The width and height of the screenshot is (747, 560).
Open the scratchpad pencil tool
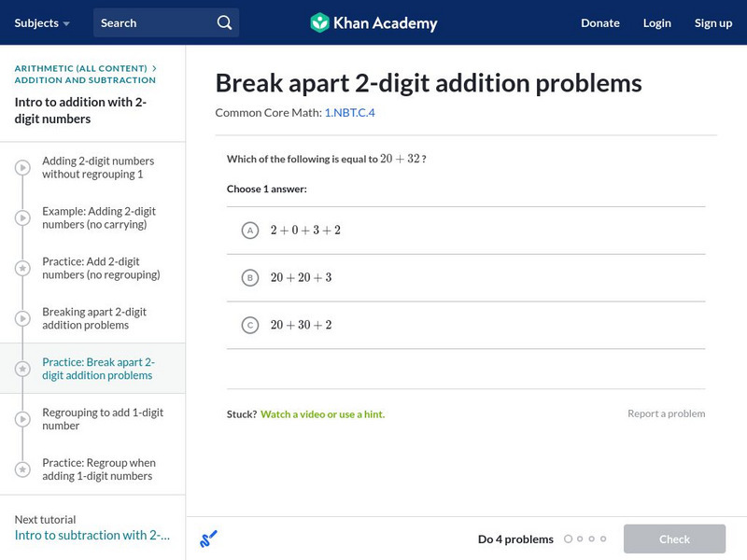[x=208, y=539]
